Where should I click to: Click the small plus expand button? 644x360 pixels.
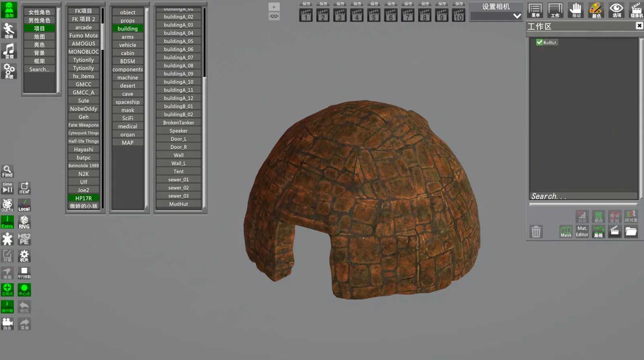point(274,7)
